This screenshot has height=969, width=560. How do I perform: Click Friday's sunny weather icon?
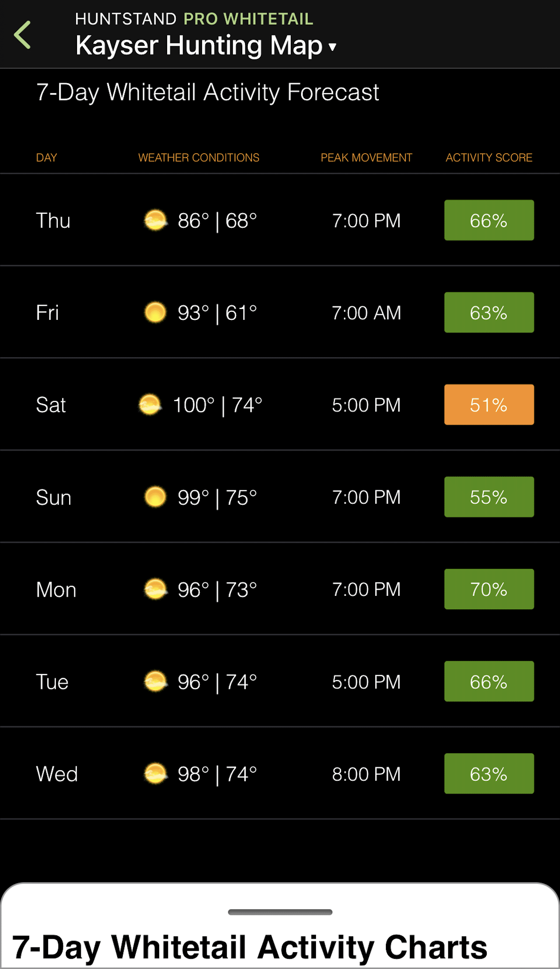tap(155, 312)
